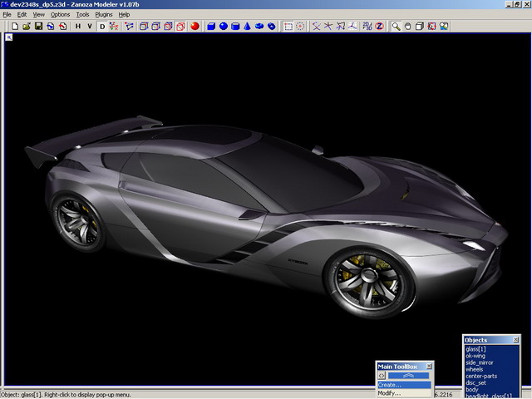Toggle the H button in toolbar

[x=77, y=26]
